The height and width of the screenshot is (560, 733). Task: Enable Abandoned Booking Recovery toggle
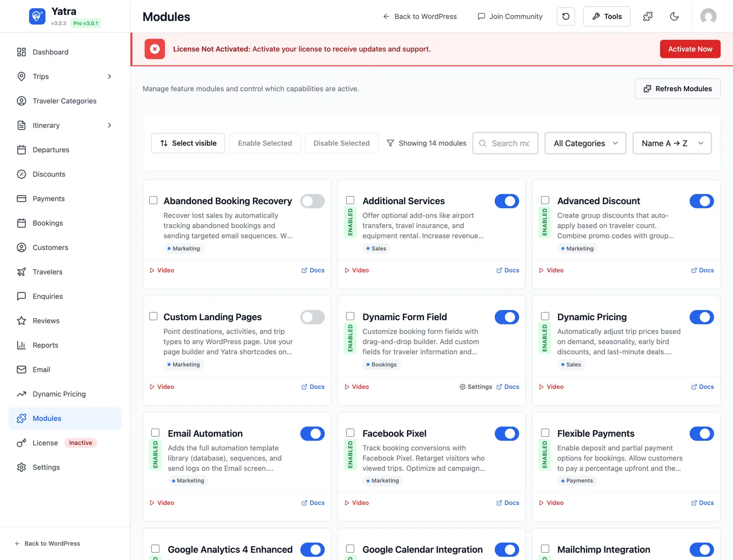(x=313, y=201)
